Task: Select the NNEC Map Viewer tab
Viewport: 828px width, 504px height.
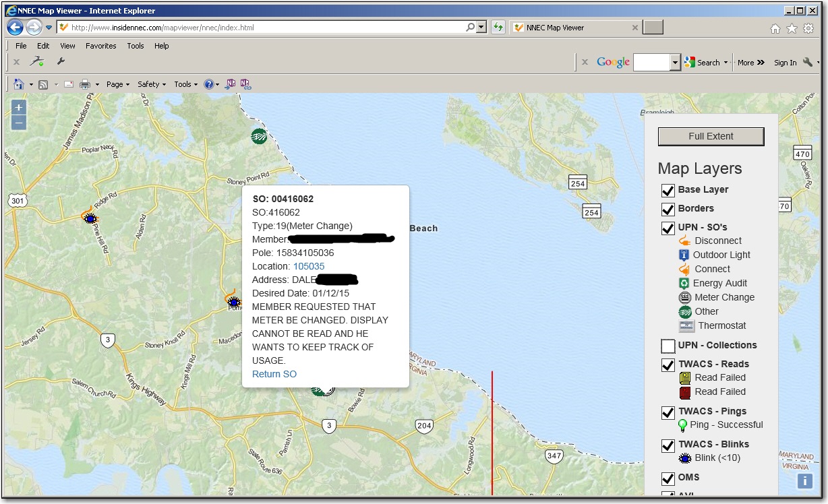Action: pos(572,28)
